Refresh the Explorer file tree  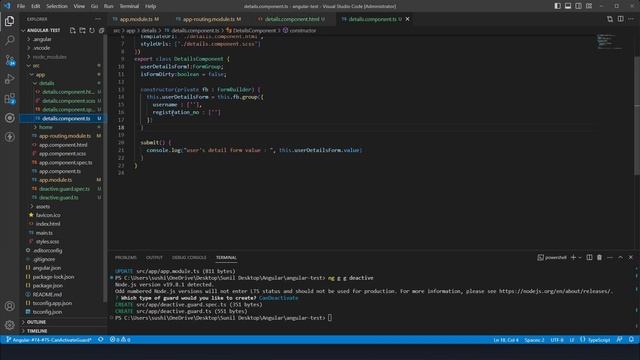pos(92,30)
